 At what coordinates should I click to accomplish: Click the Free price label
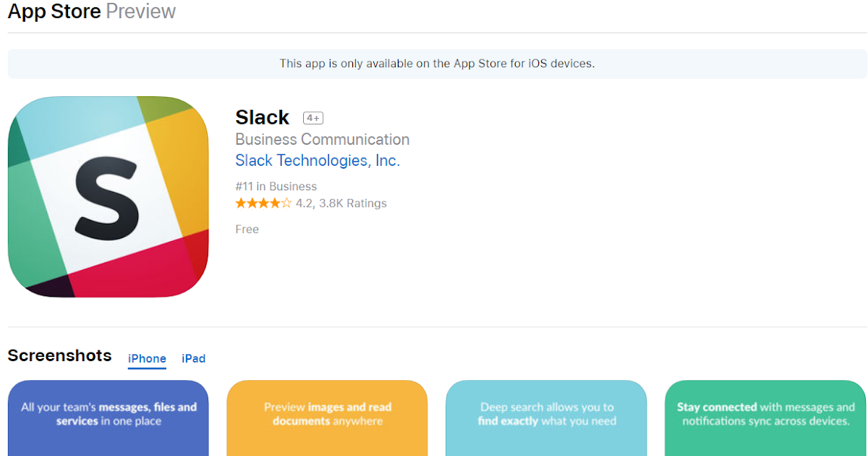tap(247, 229)
